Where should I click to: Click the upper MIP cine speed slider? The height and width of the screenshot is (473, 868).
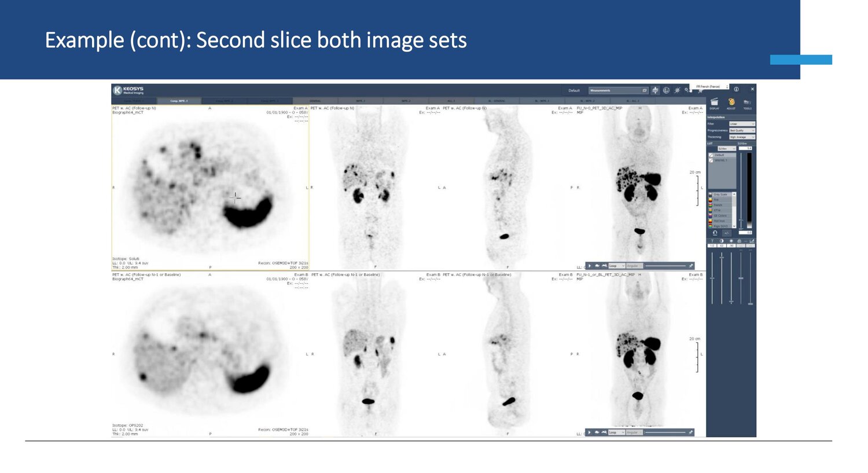coord(665,266)
